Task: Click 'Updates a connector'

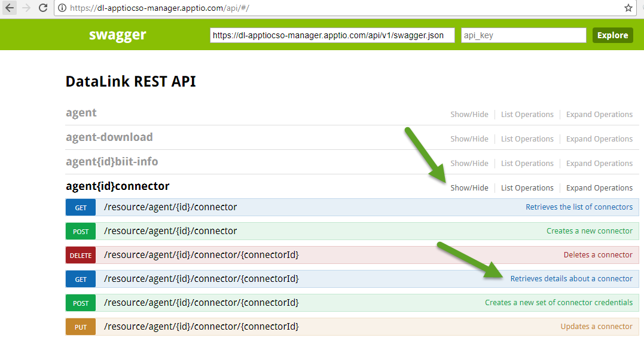Action: pyautogui.click(x=596, y=327)
